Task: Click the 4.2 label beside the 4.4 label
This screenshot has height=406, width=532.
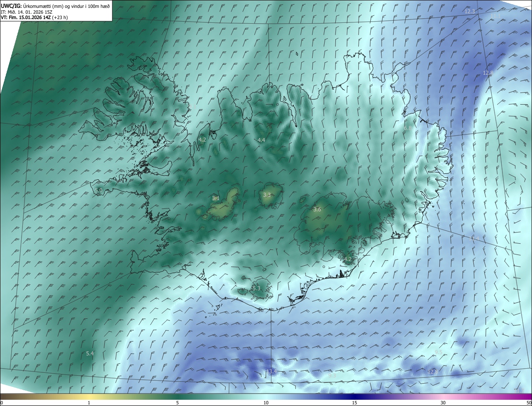Action: [202, 140]
